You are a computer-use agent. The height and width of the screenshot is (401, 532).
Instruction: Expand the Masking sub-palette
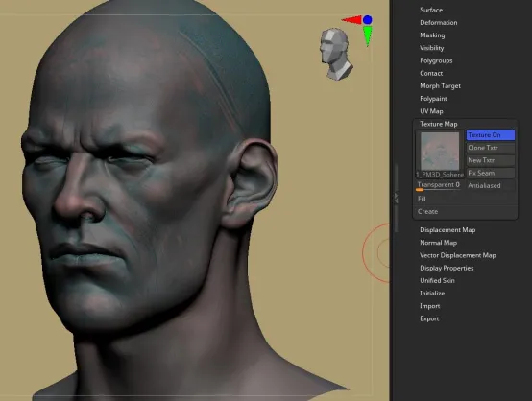tap(432, 35)
